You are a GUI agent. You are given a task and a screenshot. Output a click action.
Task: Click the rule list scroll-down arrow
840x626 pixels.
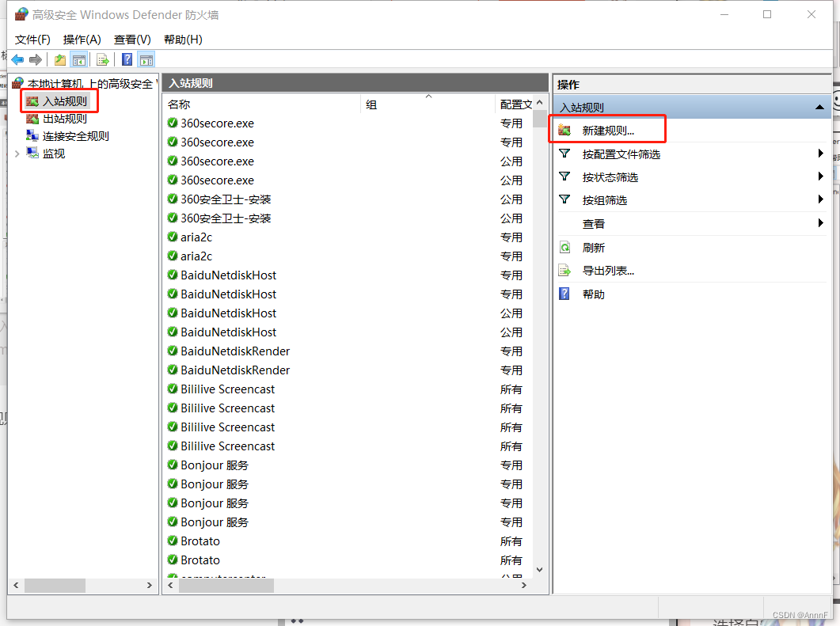pyautogui.click(x=539, y=569)
